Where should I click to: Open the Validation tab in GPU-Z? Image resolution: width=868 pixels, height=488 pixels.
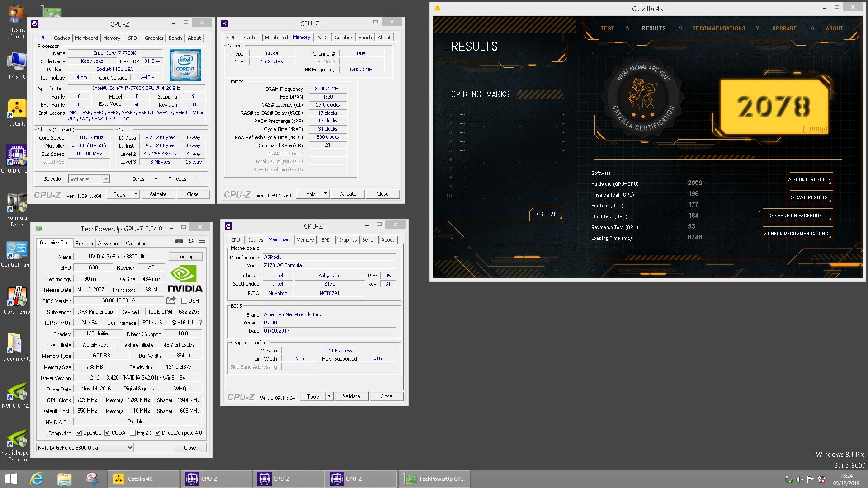click(136, 243)
